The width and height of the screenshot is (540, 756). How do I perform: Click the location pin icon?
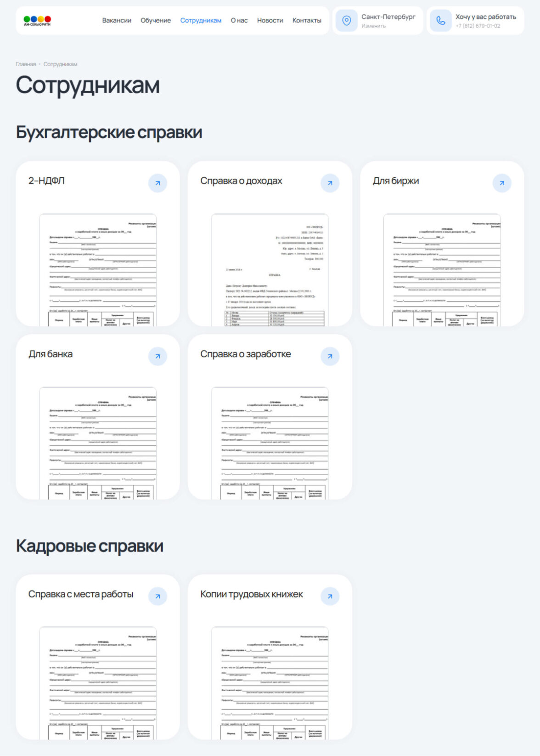pos(347,21)
